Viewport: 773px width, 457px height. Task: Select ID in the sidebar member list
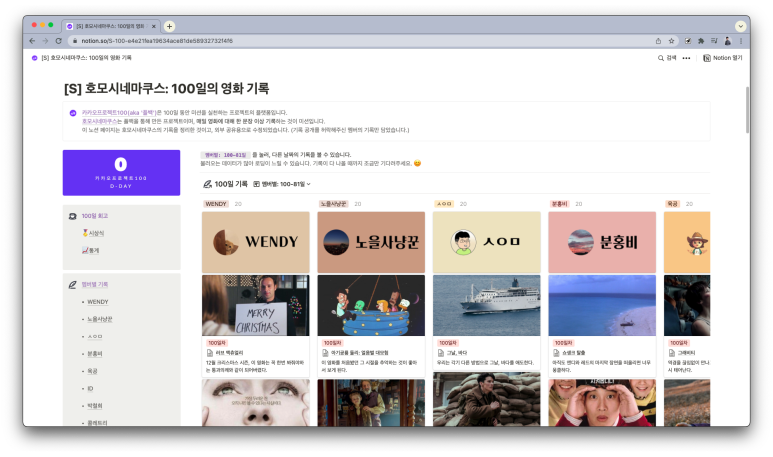tap(90, 388)
